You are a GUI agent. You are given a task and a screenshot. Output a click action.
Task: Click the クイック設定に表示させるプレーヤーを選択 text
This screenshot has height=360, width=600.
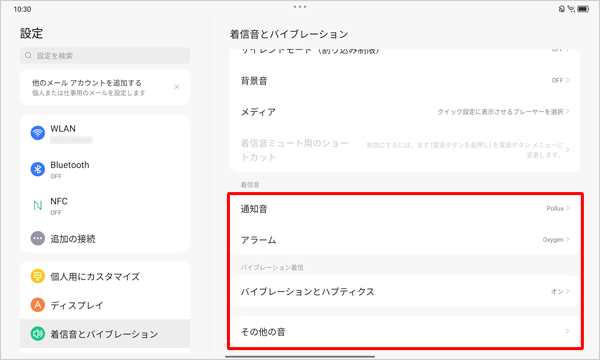click(501, 112)
